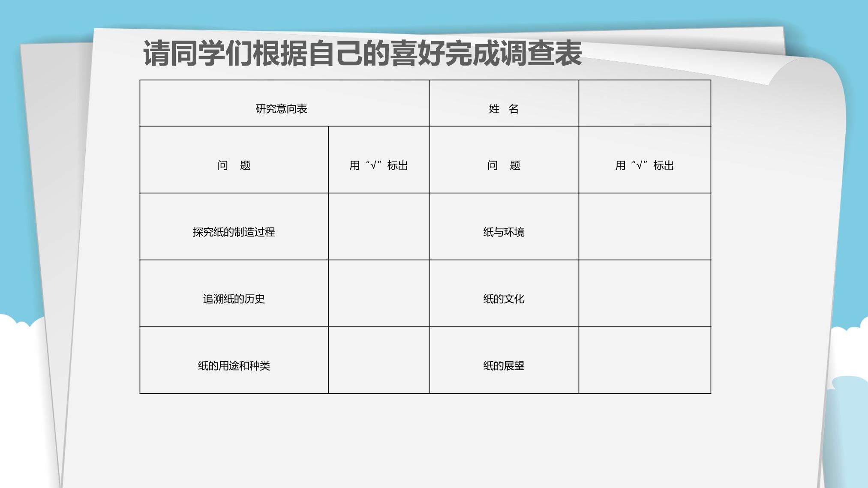
Task: Check the box beside 纸的展望
Action: click(x=645, y=360)
